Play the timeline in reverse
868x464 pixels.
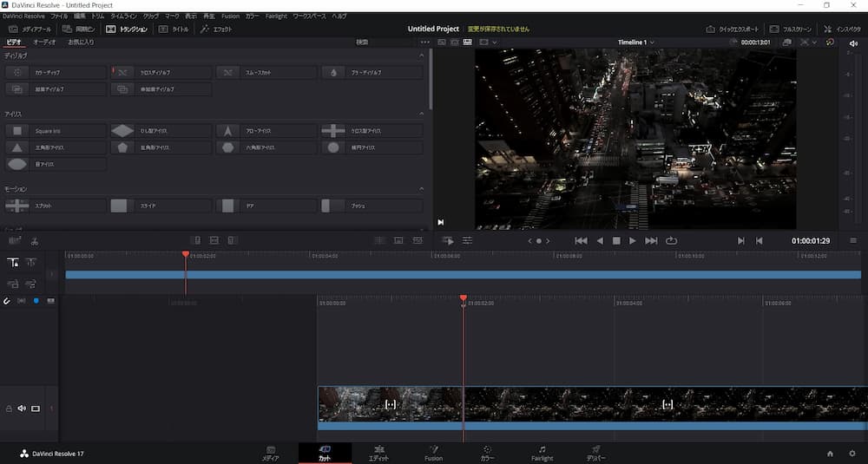600,240
